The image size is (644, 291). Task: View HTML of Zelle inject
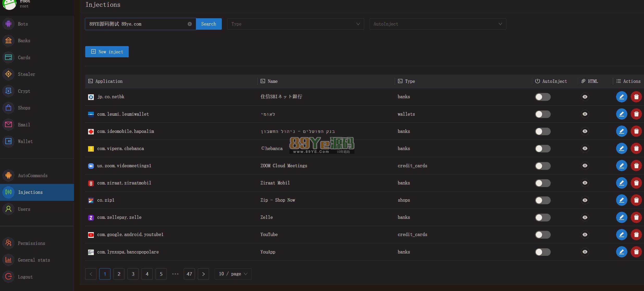point(585,217)
